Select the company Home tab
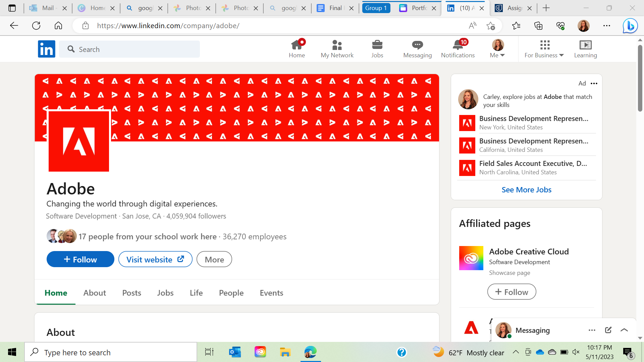 56,293
